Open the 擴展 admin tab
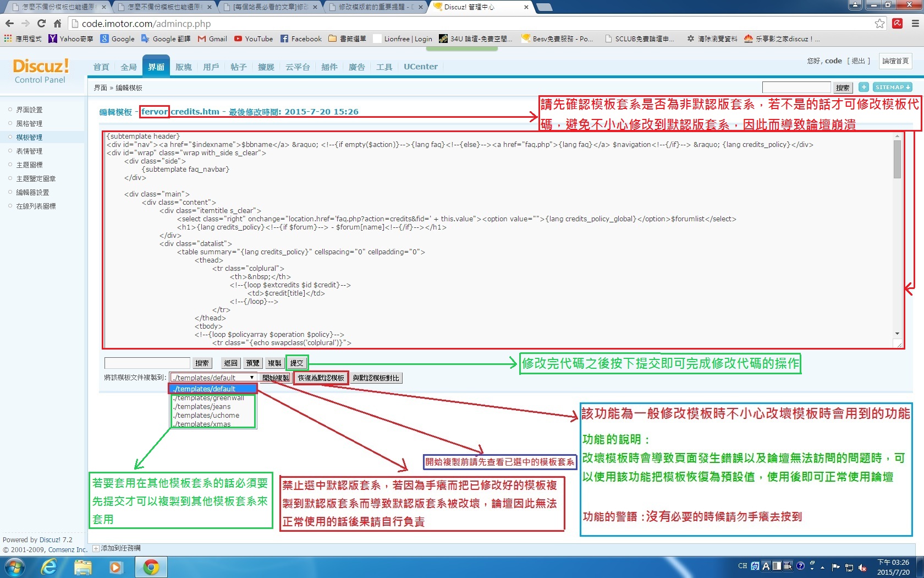This screenshot has height=578, width=924. [x=266, y=67]
